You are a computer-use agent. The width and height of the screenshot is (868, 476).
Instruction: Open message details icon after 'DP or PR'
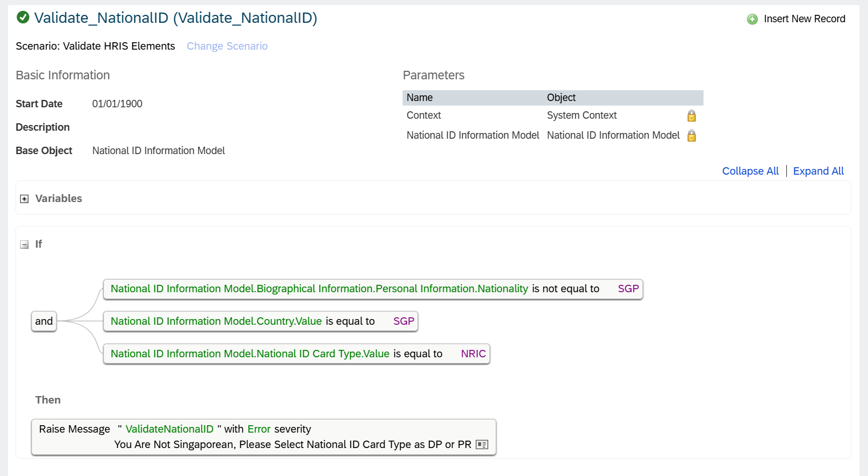click(x=482, y=445)
